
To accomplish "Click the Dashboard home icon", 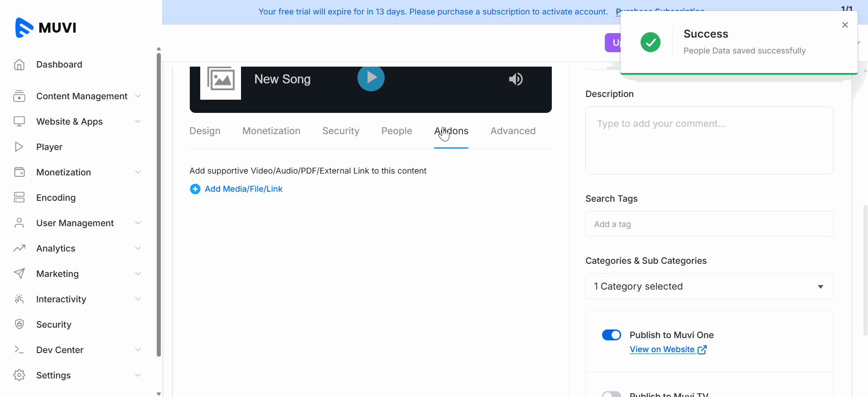I will 19,65.
